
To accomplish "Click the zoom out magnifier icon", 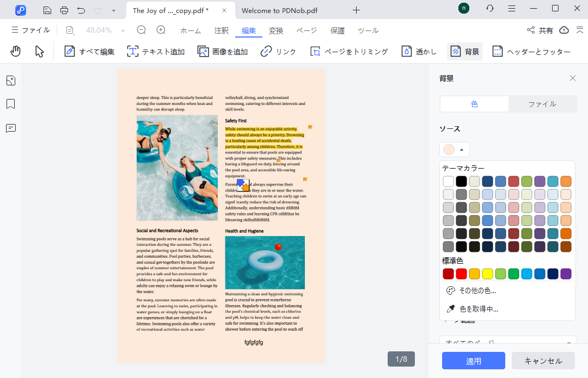I will [142, 30].
